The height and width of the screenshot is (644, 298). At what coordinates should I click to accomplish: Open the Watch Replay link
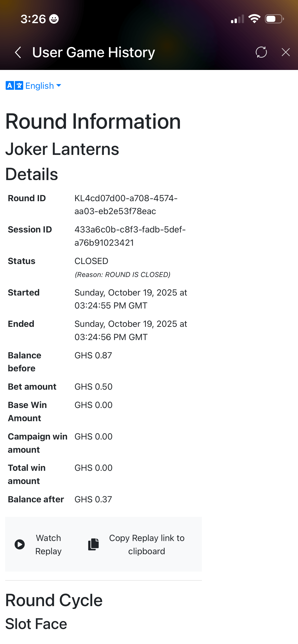click(48, 545)
